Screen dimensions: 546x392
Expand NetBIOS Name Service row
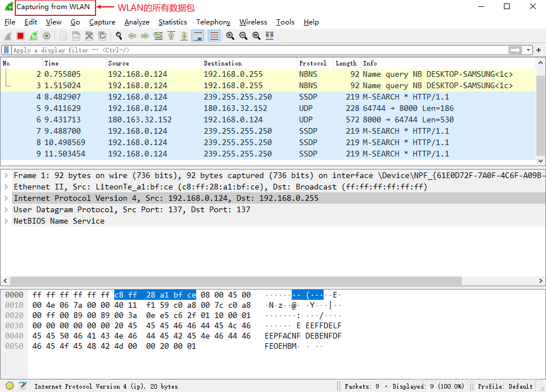6,221
